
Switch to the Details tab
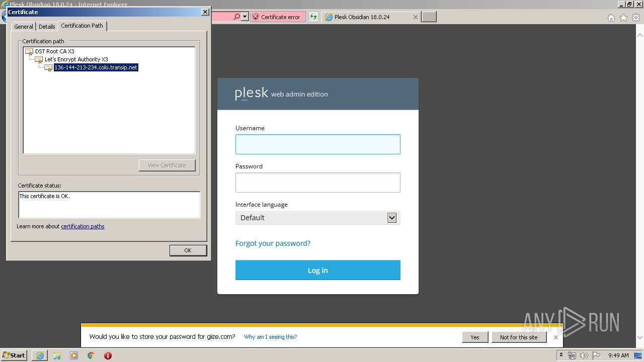pyautogui.click(x=47, y=27)
